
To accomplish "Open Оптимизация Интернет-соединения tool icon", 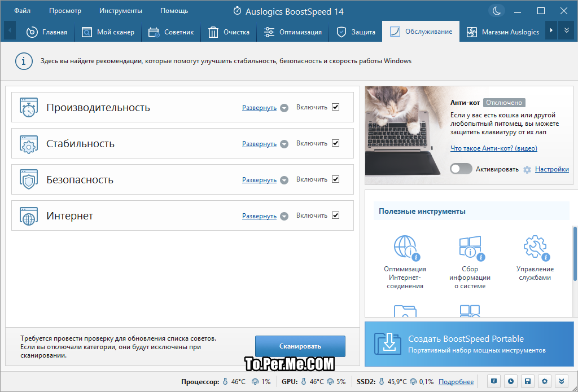I will point(406,248).
